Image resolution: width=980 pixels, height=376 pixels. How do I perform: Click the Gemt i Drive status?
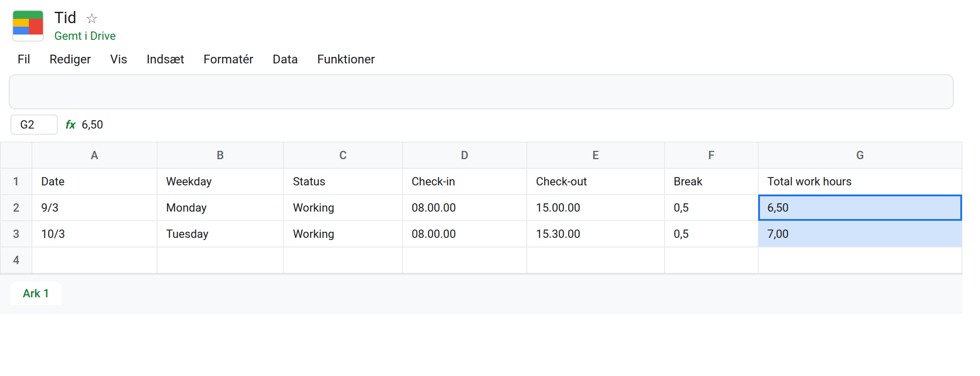85,36
